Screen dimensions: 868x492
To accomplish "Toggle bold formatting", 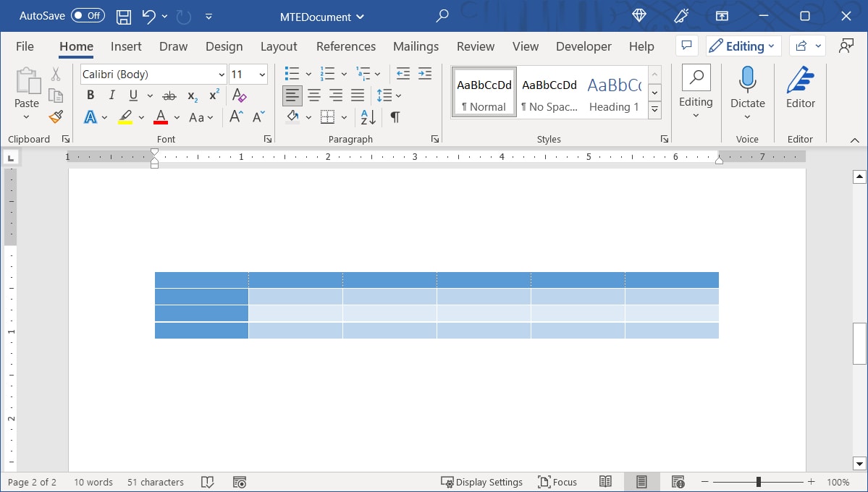I will (x=90, y=95).
